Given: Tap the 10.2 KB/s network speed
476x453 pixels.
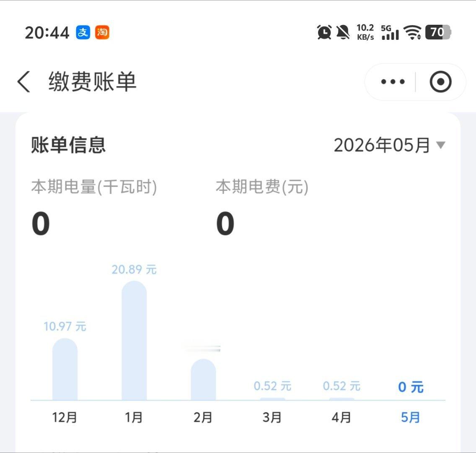Looking at the screenshot, I should coord(365,32).
